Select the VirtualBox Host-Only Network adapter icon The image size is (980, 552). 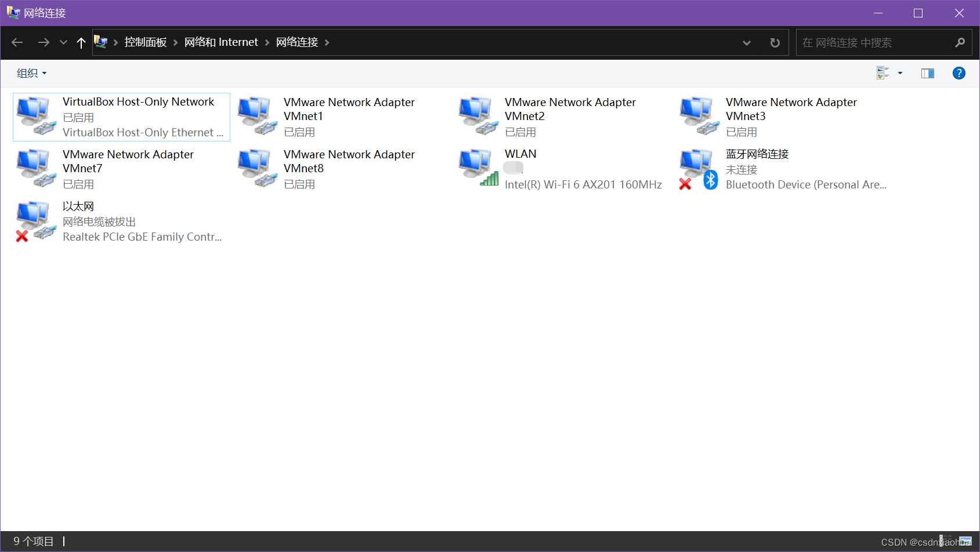pyautogui.click(x=36, y=117)
